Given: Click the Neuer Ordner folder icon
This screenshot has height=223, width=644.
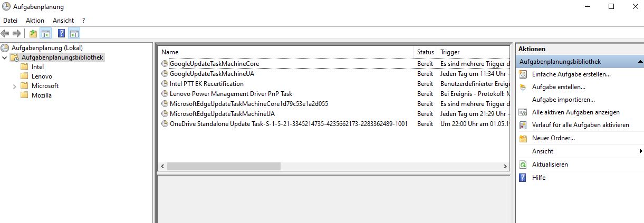Looking at the screenshot, I should click(x=523, y=138).
